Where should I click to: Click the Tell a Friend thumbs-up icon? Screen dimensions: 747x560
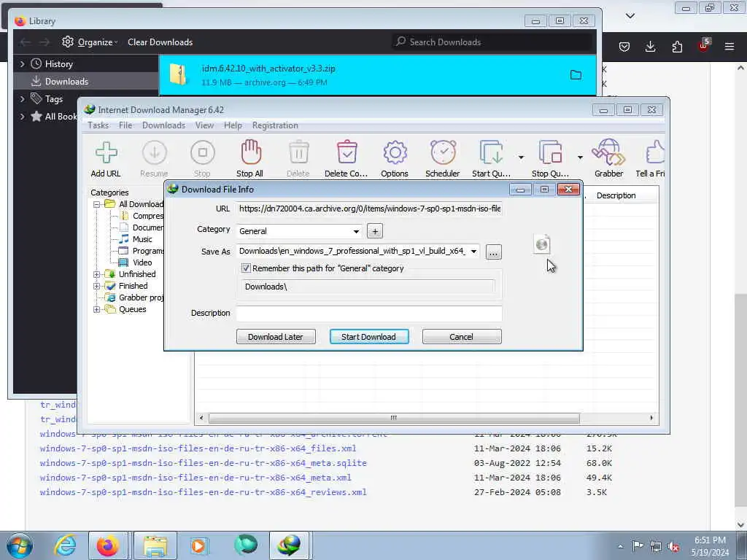click(654, 152)
